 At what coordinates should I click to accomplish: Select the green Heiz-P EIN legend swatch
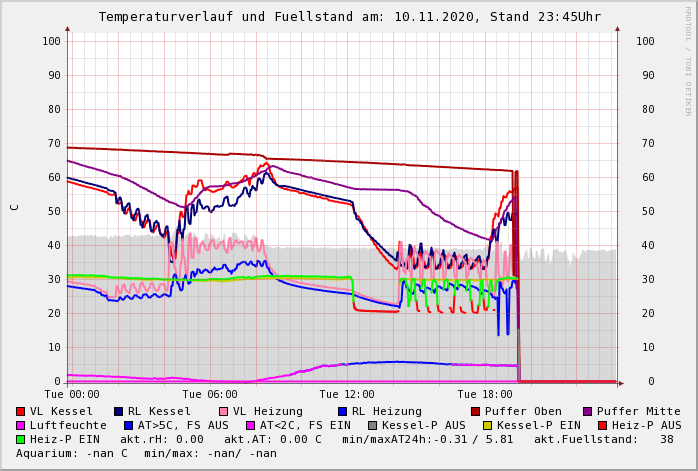tap(21, 439)
